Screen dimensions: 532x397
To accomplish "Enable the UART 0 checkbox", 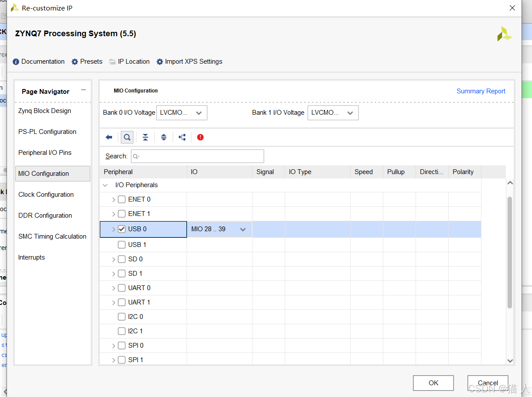I will tap(122, 288).
